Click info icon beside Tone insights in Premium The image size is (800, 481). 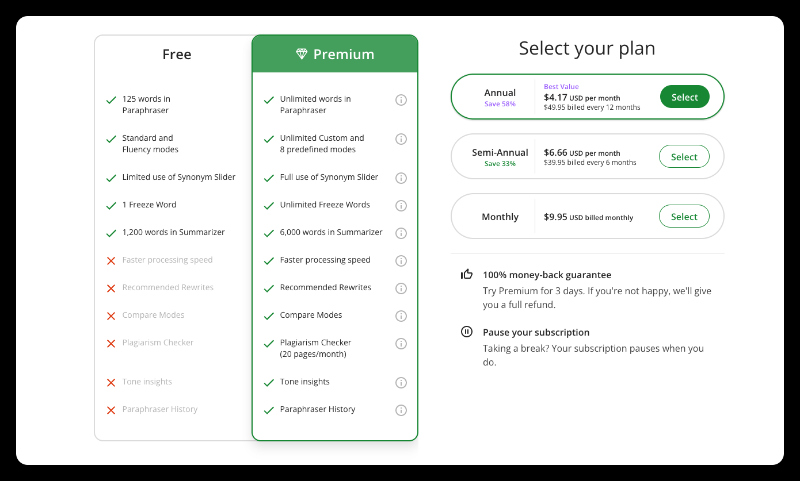(401, 382)
